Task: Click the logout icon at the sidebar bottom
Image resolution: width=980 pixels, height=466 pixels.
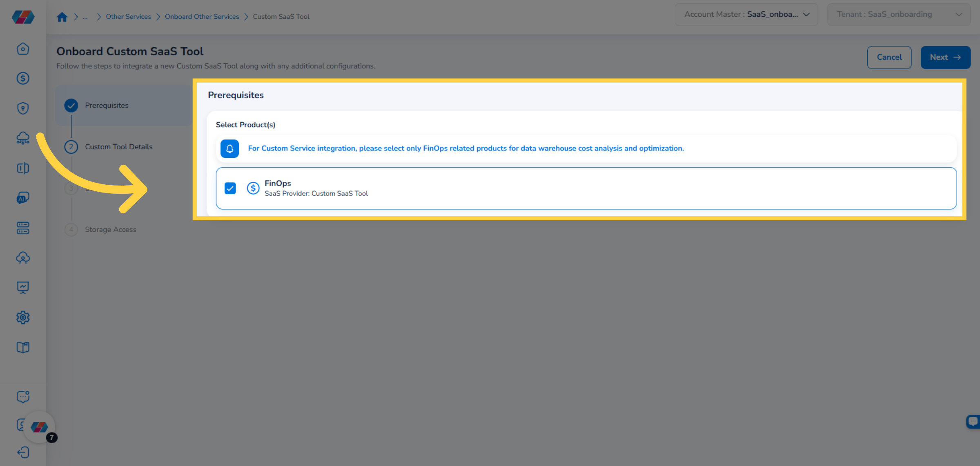Action: 23,452
